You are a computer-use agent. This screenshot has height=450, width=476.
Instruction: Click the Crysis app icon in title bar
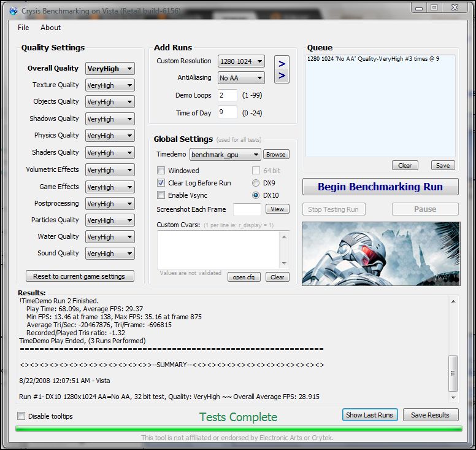point(13,11)
